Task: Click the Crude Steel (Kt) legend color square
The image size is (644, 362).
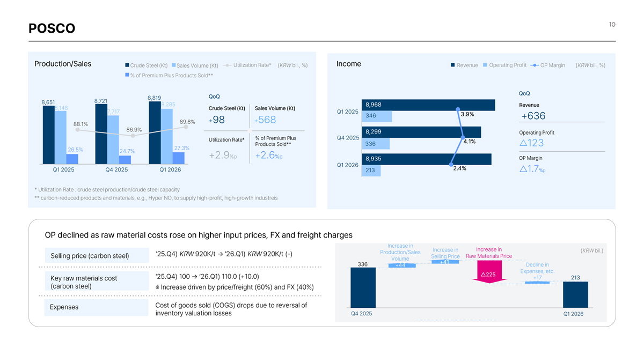Action: [x=127, y=65]
